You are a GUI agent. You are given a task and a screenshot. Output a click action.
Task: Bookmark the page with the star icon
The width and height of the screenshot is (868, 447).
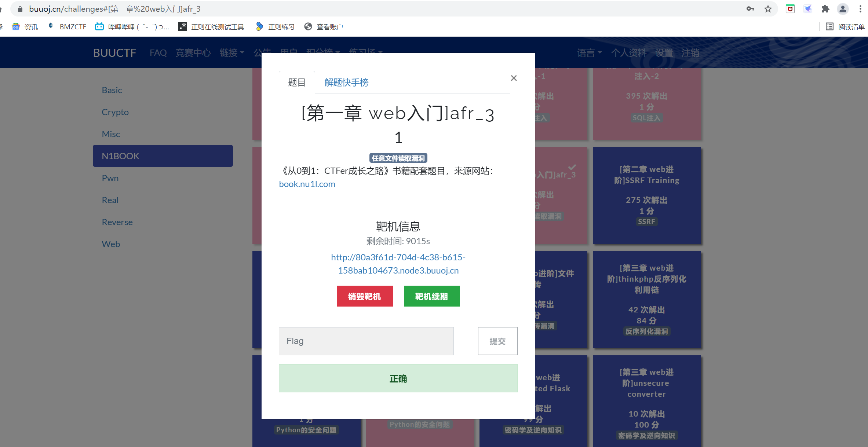767,9
